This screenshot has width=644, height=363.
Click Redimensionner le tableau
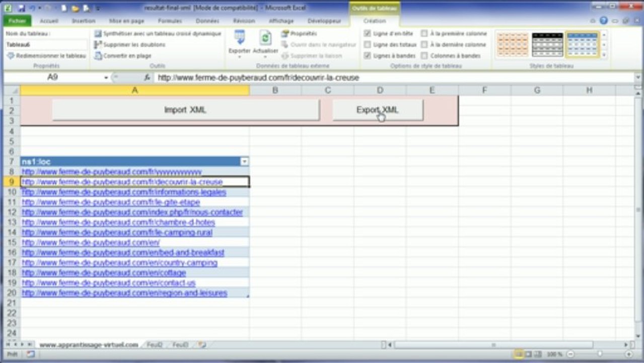46,55
